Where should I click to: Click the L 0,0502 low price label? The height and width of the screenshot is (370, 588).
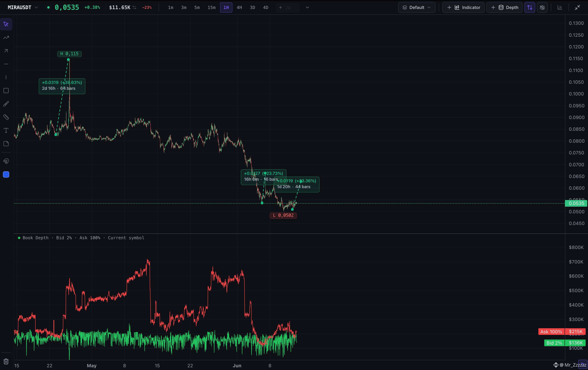[283, 215]
